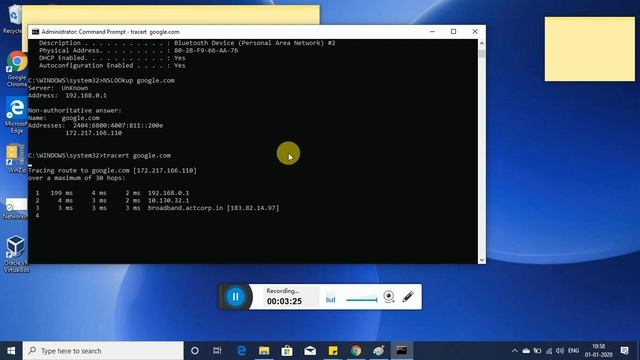The width and height of the screenshot is (640, 360).
Task: Open the volume speaker tray icon
Action: point(560,351)
